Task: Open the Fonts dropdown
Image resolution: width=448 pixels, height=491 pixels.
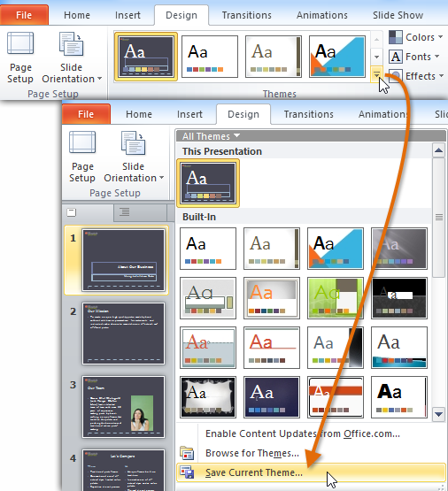Action: 414,57
